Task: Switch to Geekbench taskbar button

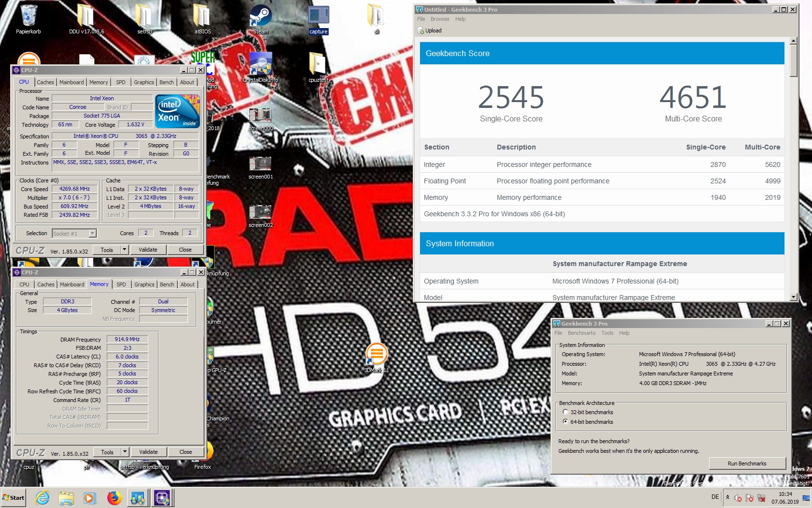Action: 138,498
